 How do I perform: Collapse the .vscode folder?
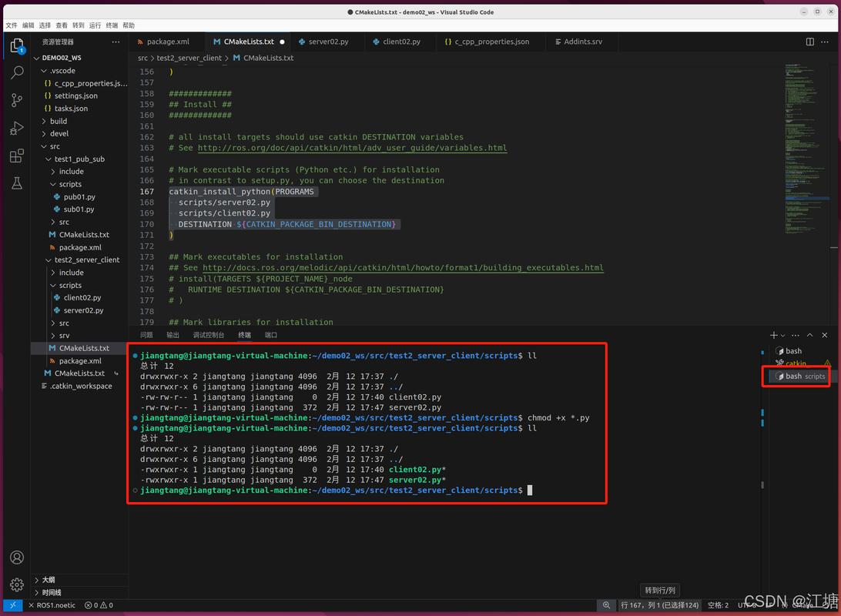[79, 71]
